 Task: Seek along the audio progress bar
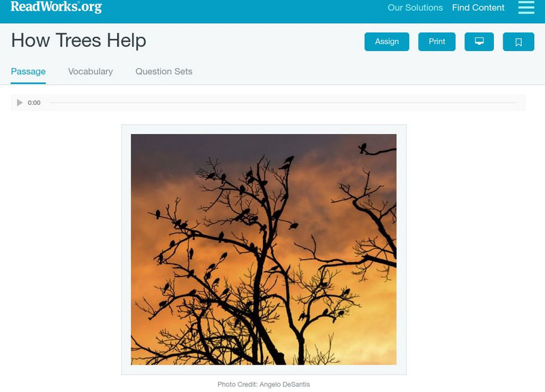pos(283,103)
